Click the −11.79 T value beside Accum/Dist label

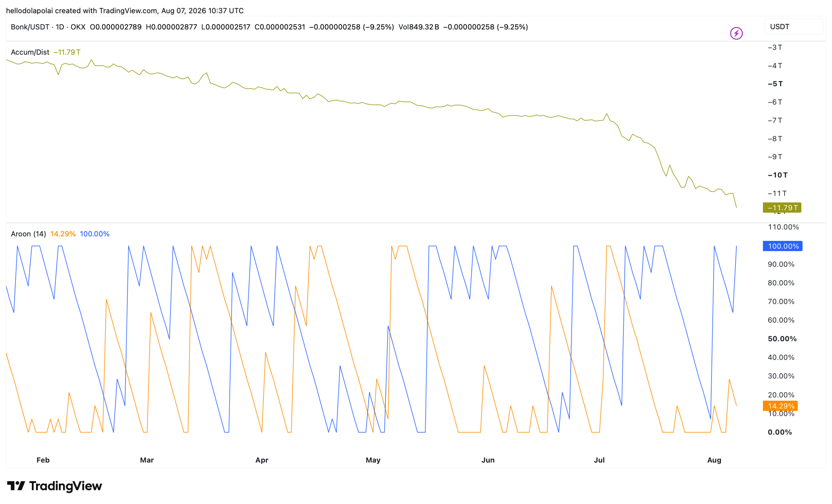(67, 52)
